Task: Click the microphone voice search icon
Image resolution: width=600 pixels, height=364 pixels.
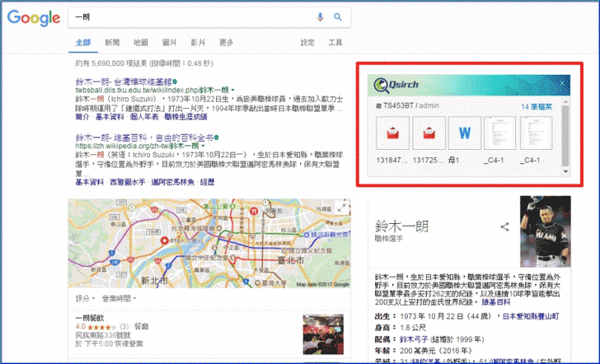Action: click(321, 17)
